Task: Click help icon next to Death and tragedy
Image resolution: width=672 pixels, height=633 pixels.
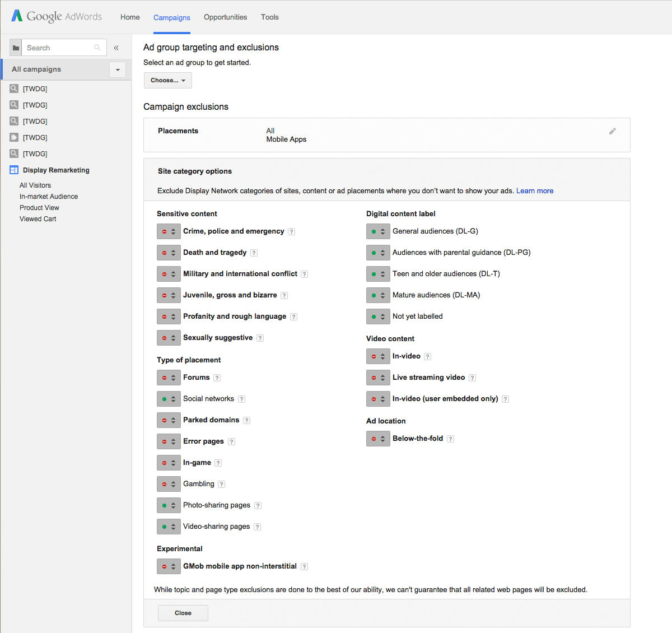Action: [x=254, y=253]
